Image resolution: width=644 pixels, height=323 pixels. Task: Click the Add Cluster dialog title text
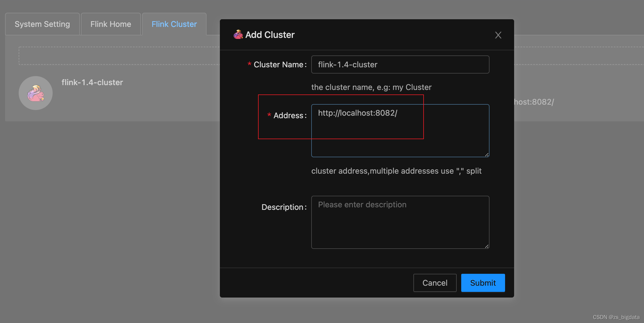pyautogui.click(x=270, y=35)
